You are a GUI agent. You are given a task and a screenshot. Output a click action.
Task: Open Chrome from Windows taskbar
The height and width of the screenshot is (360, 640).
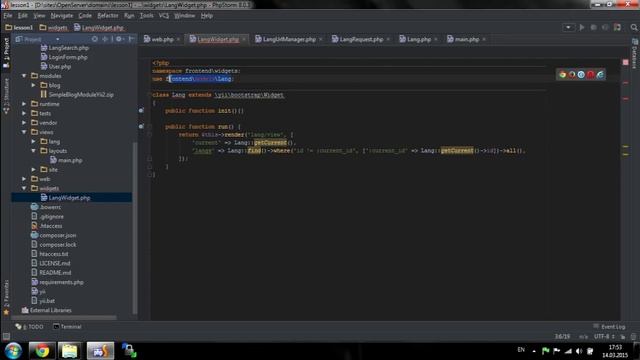(42, 351)
